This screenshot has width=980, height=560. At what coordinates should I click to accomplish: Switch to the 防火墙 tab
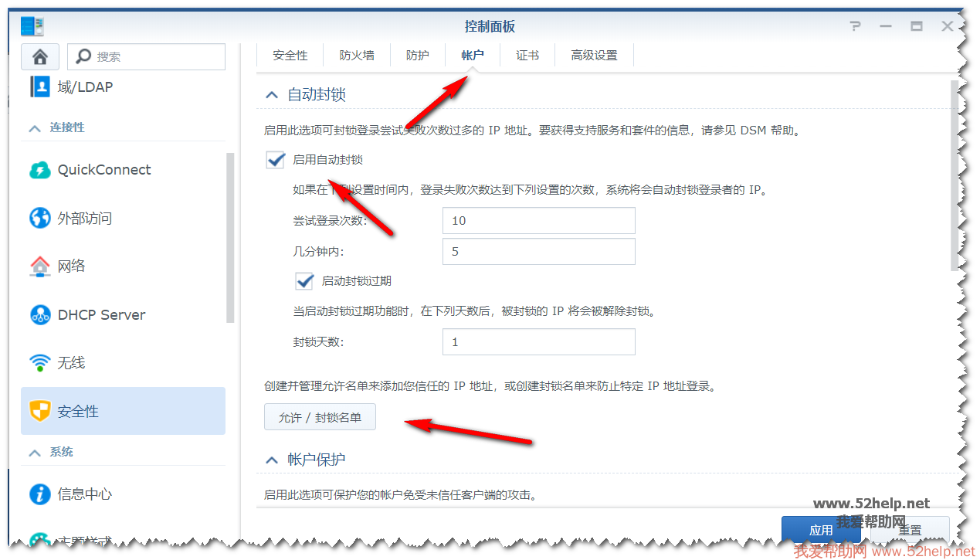click(357, 56)
